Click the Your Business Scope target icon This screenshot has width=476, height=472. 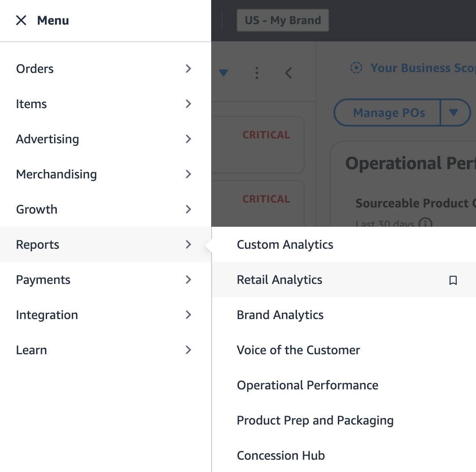pos(356,68)
